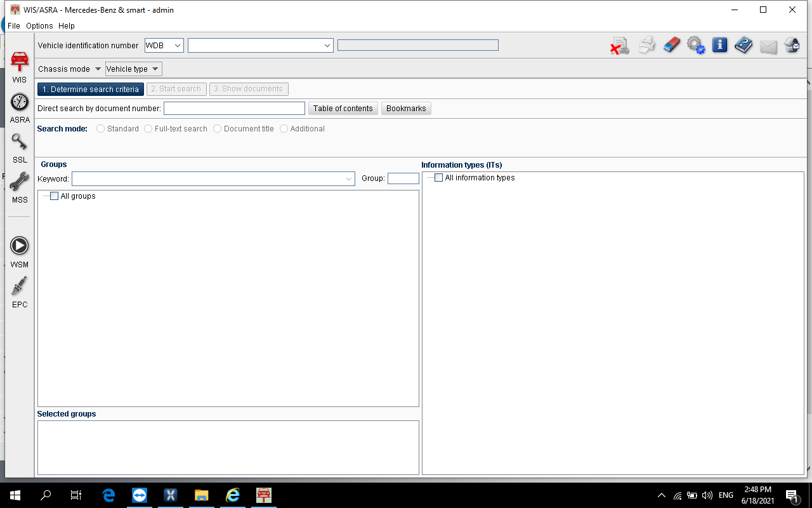This screenshot has width=812, height=508.
Task: Open Internet Explorer from taskbar
Action: [x=232, y=495]
